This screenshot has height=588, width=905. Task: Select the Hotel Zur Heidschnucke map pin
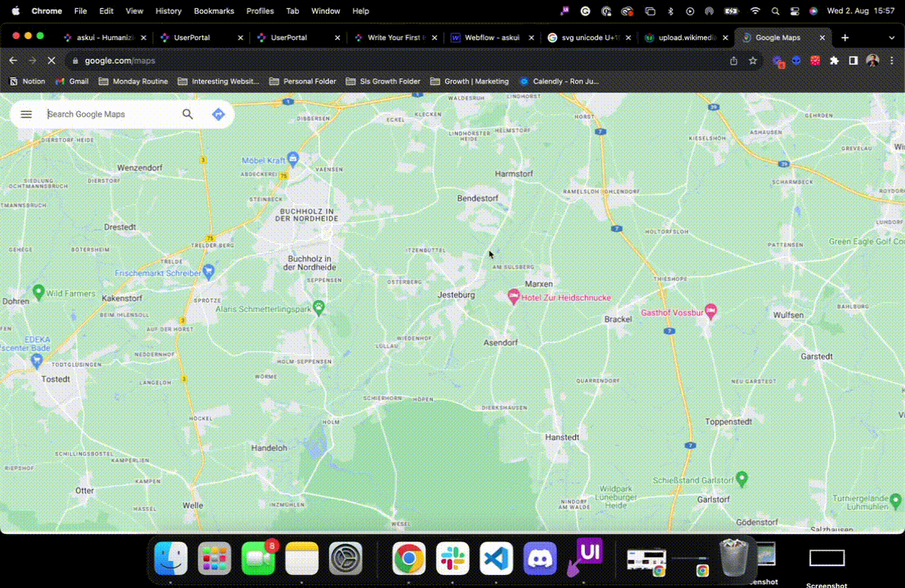pos(513,296)
